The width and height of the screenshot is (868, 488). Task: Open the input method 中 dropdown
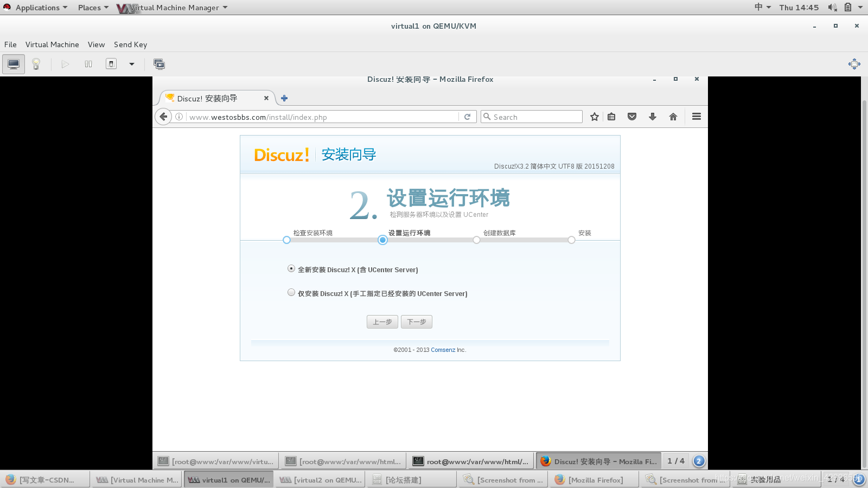762,7
